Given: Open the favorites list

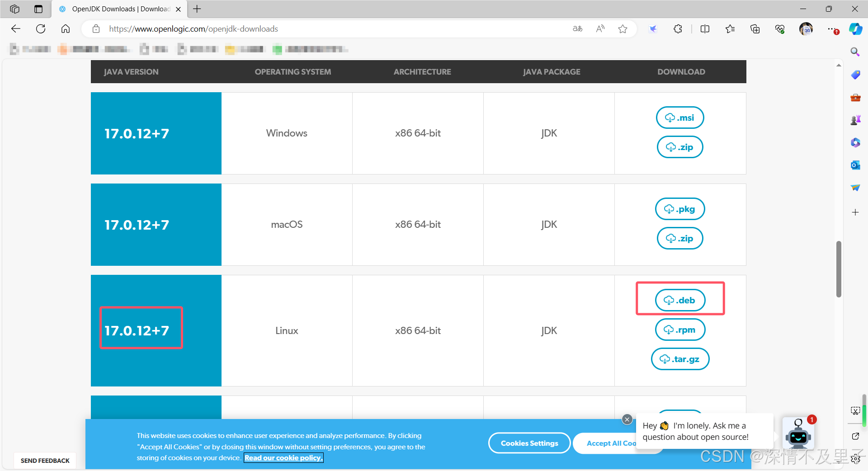Looking at the screenshot, I should pos(730,29).
